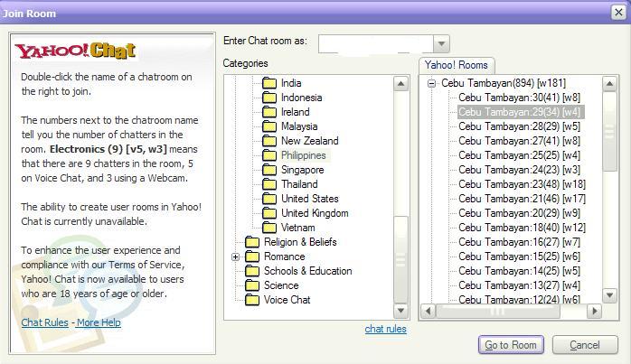Open the More Help link

tap(99, 322)
